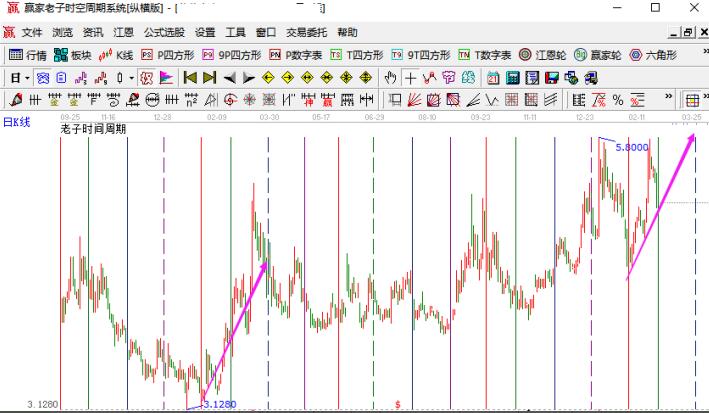
Task: Select the hand pan tool icon
Action: point(390,77)
